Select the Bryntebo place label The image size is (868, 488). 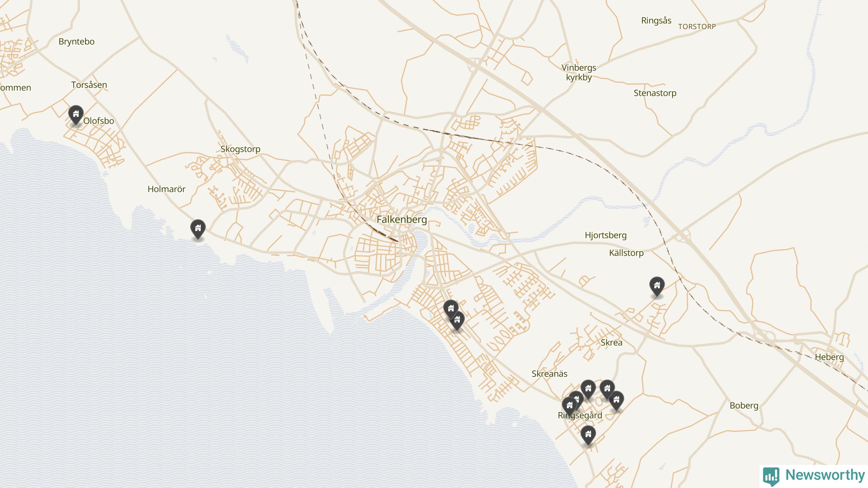[76, 42]
